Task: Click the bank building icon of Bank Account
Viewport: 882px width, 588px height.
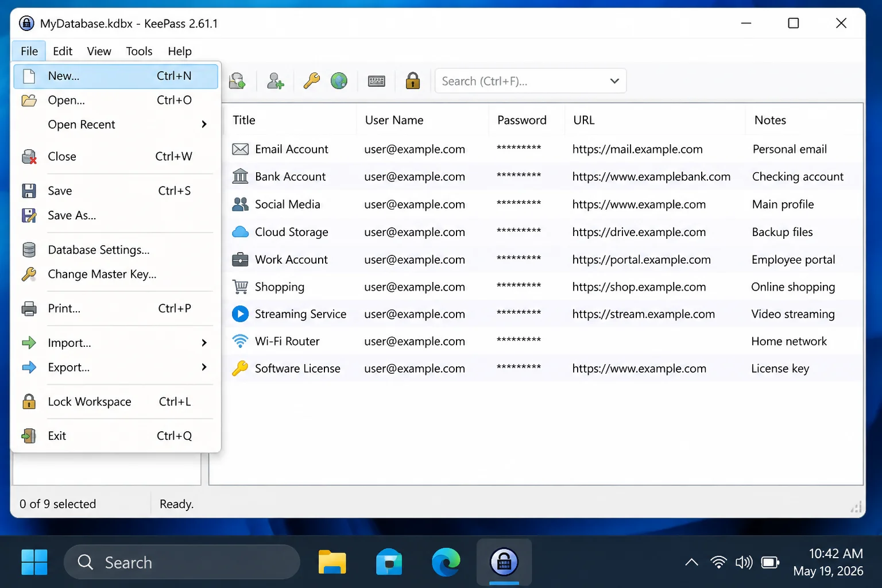Action: (240, 176)
